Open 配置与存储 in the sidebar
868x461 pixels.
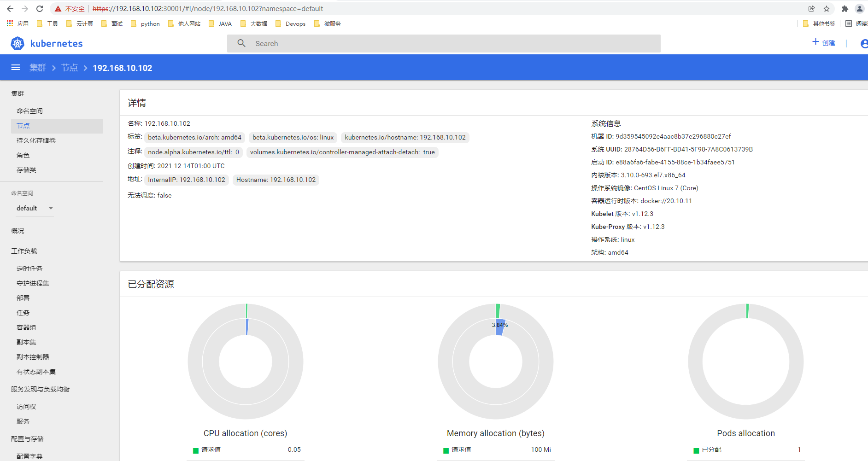27,439
